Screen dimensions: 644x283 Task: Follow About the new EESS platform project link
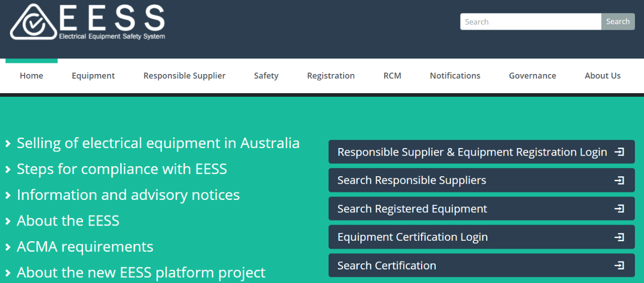click(x=141, y=272)
